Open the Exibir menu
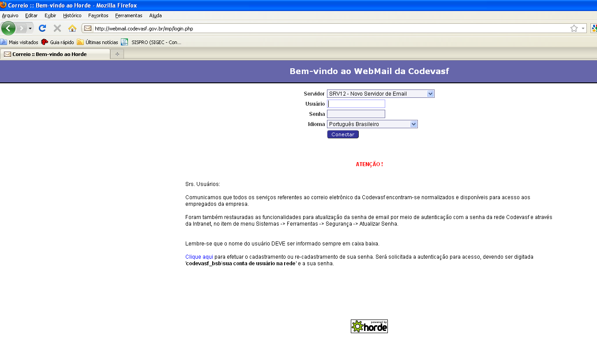Viewport: 597px width, 364px height. (50, 15)
